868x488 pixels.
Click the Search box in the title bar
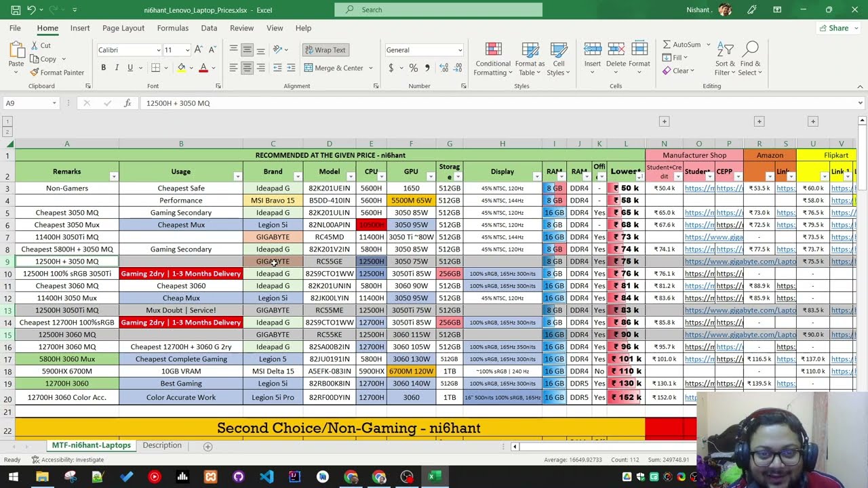[x=438, y=9]
